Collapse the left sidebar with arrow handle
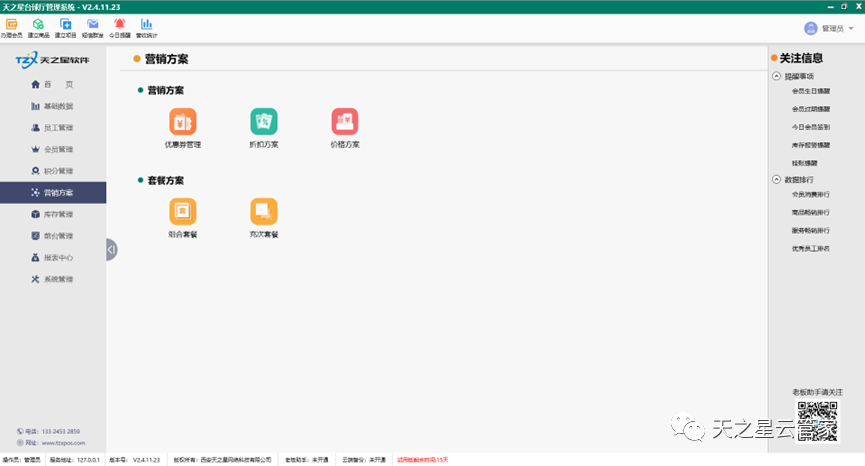The image size is (865, 466). (111, 249)
